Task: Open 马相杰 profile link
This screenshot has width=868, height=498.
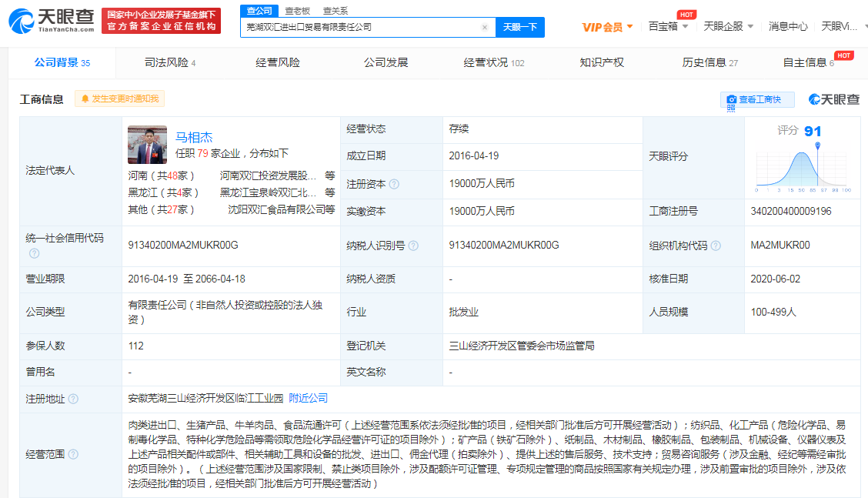Action: pos(194,137)
